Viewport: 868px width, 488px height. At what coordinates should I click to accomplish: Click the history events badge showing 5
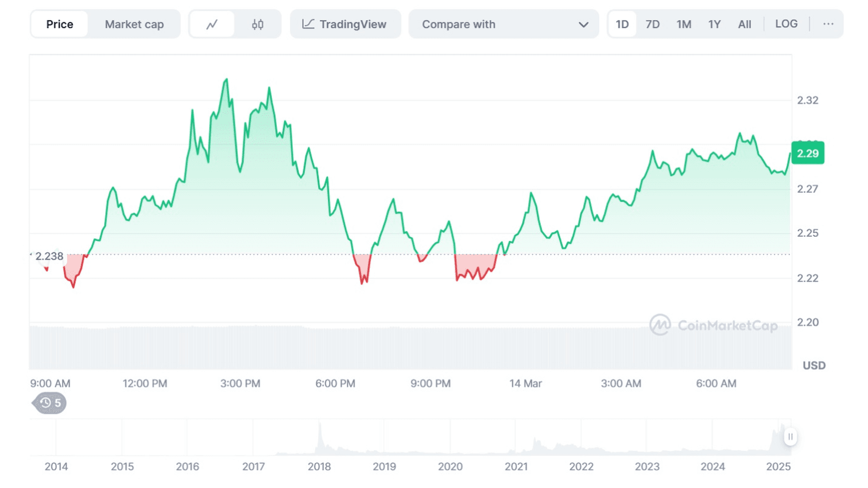(x=50, y=403)
